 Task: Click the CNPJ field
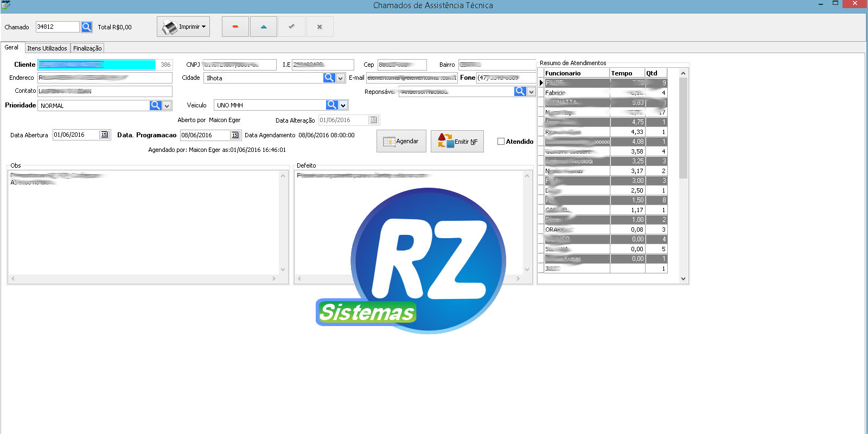point(240,65)
